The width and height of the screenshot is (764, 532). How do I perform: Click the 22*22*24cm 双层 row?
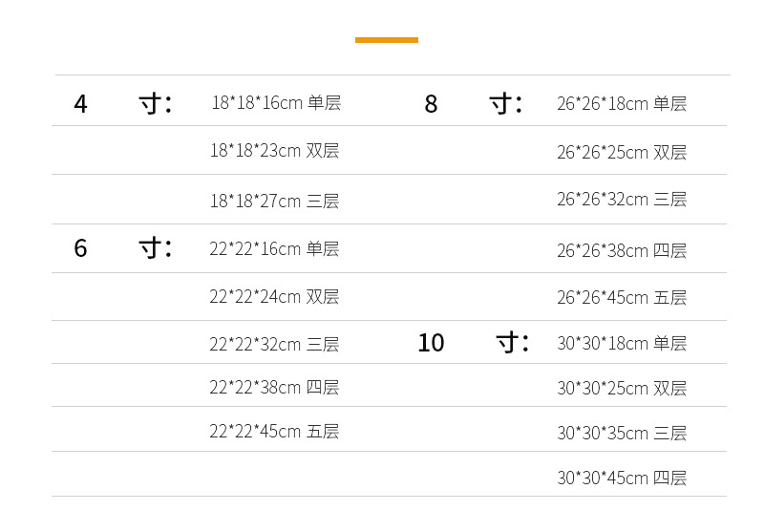coord(275,297)
